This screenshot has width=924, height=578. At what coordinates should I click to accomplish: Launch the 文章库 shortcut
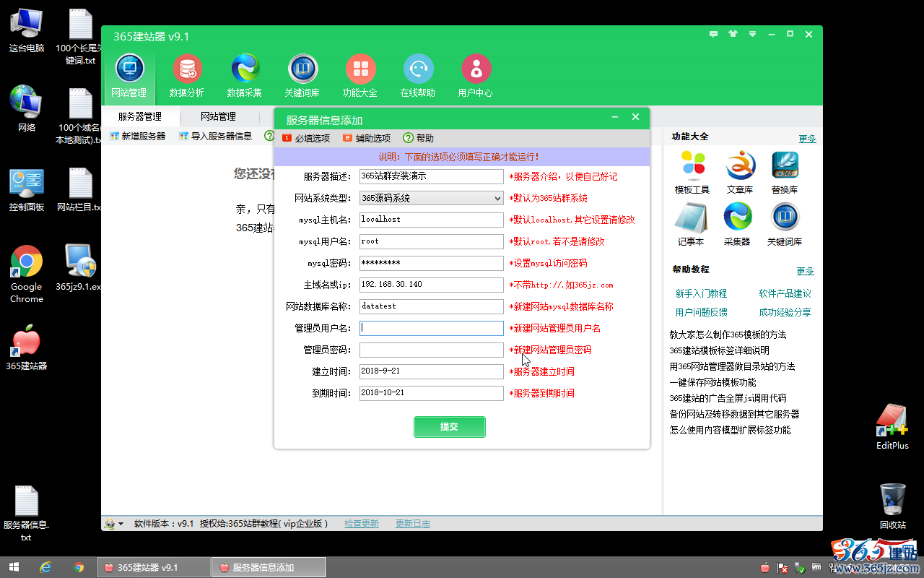(739, 172)
